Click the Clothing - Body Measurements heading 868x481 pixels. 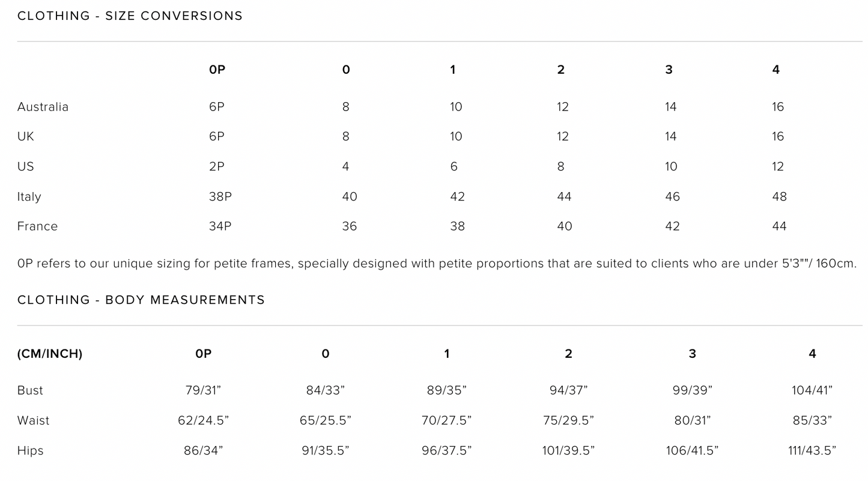point(141,300)
